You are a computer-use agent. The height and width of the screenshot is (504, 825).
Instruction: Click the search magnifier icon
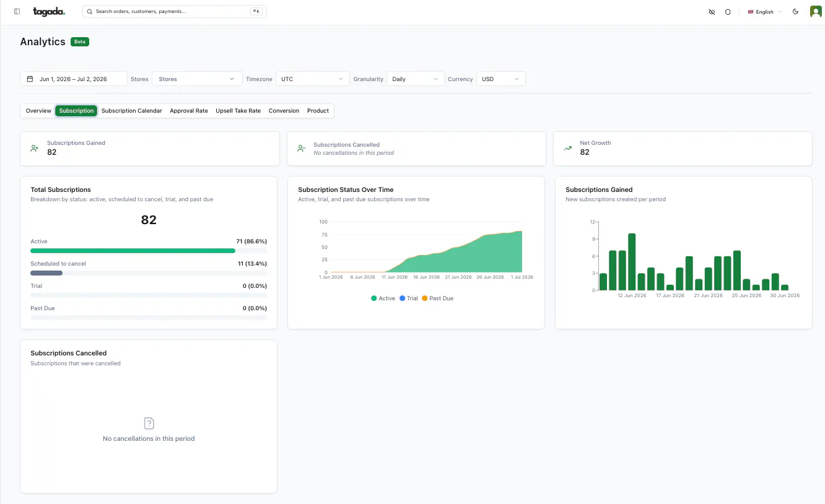pos(90,11)
